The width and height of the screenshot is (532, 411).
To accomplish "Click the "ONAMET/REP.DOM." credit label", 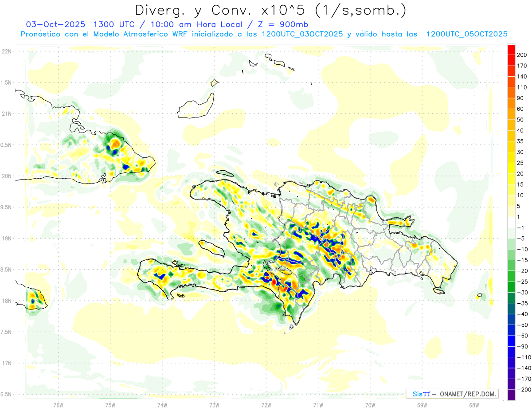I will click(x=467, y=394).
